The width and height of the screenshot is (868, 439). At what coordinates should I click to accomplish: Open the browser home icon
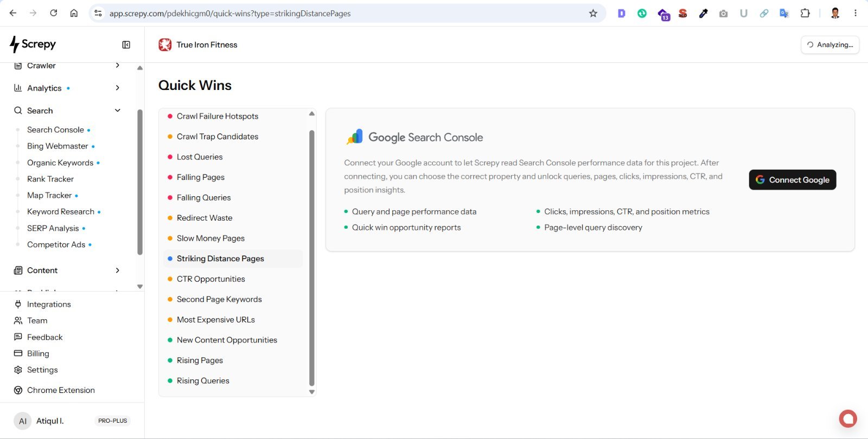(x=74, y=13)
